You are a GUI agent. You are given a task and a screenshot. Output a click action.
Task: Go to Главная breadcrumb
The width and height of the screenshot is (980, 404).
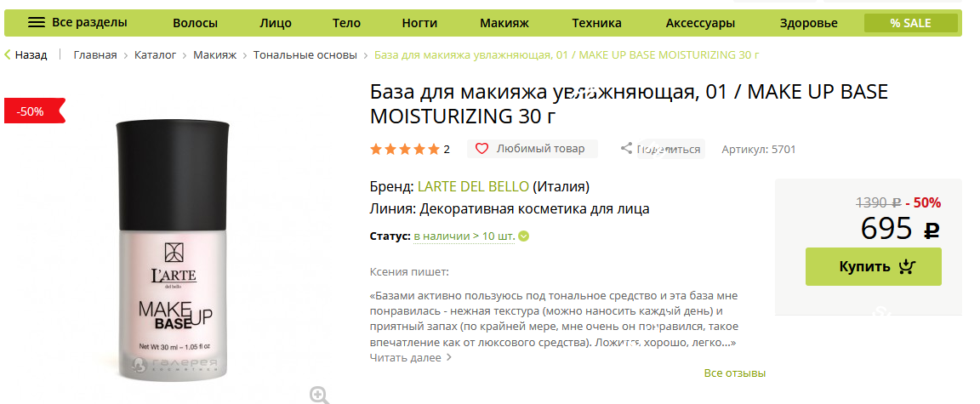point(95,55)
